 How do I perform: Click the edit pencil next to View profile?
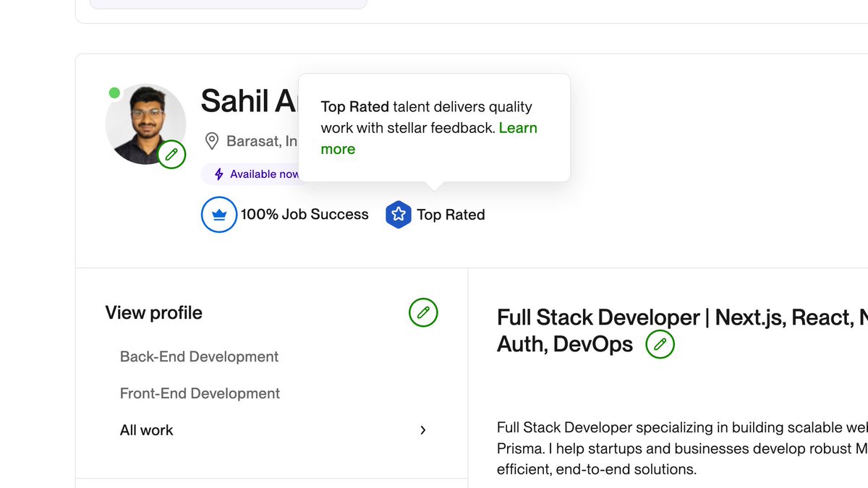[x=423, y=313]
